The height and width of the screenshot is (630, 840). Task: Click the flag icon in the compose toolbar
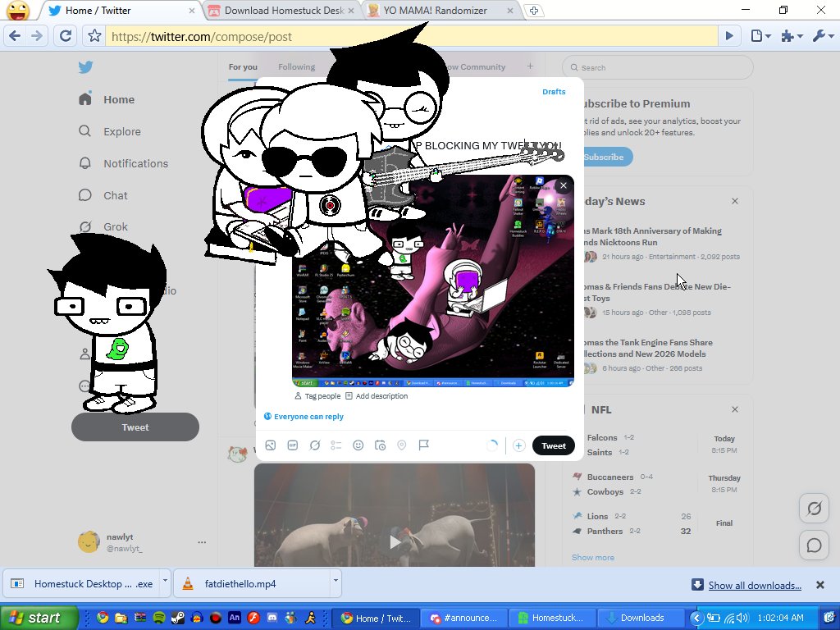click(424, 445)
